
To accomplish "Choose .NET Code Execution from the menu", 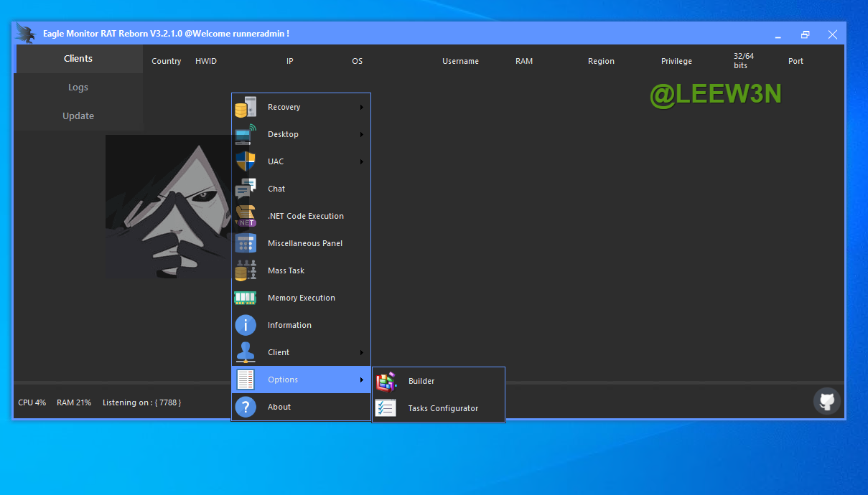I will (x=305, y=216).
